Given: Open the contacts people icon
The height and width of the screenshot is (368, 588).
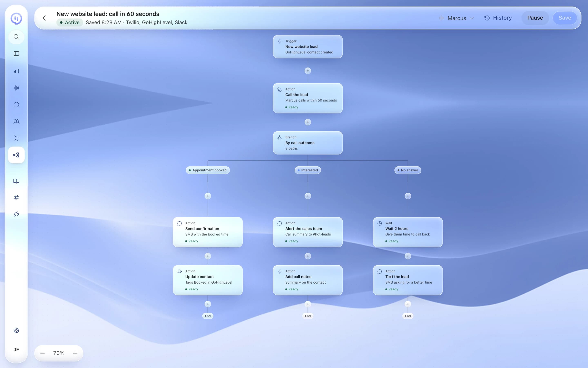Looking at the screenshot, I should 16,121.
